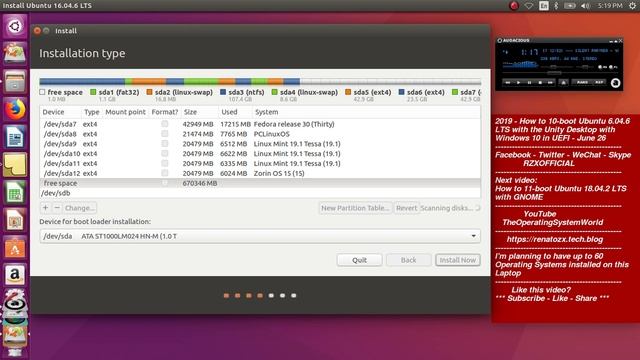Click the Audacious round logo button
The height and width of the screenshot is (360, 640).
click(615, 83)
